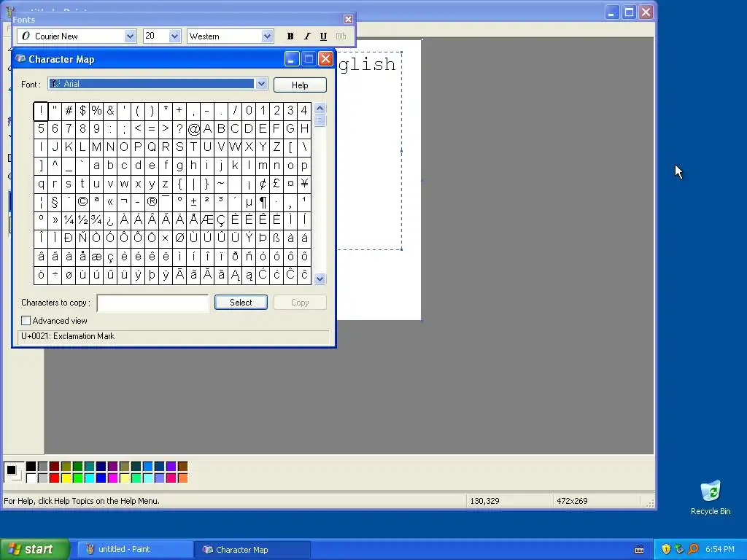Open the Courier New font name dropdown
Screen dimensions: 747x560
pyautogui.click(x=130, y=36)
